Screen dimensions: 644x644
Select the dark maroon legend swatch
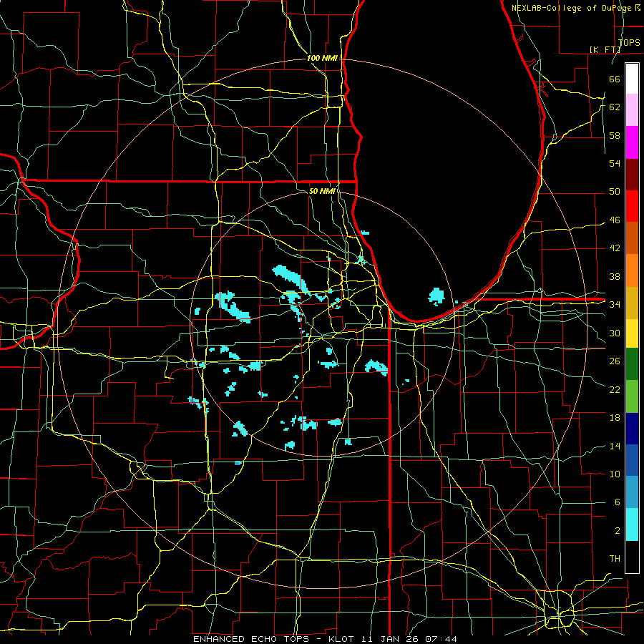point(632,174)
